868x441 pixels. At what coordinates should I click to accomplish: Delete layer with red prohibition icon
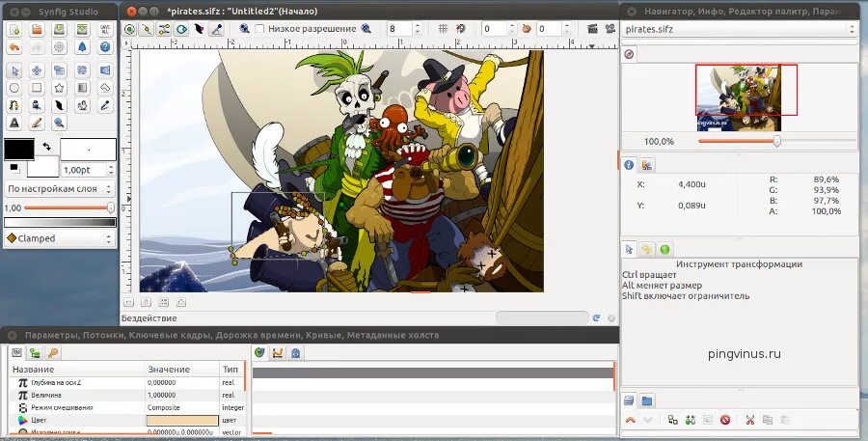pos(725,420)
